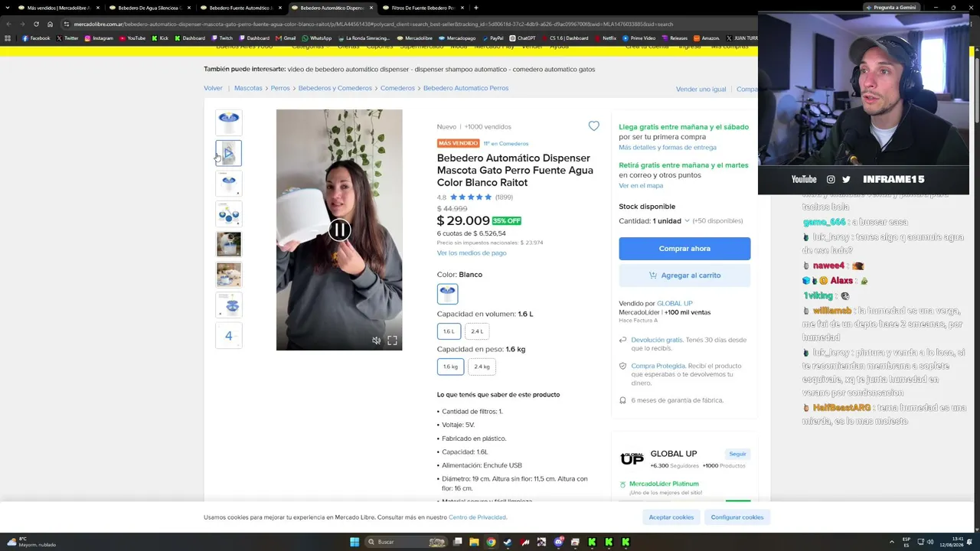Click the Compra Protegida link
Viewport: 980px width, 551px height.
658,366
